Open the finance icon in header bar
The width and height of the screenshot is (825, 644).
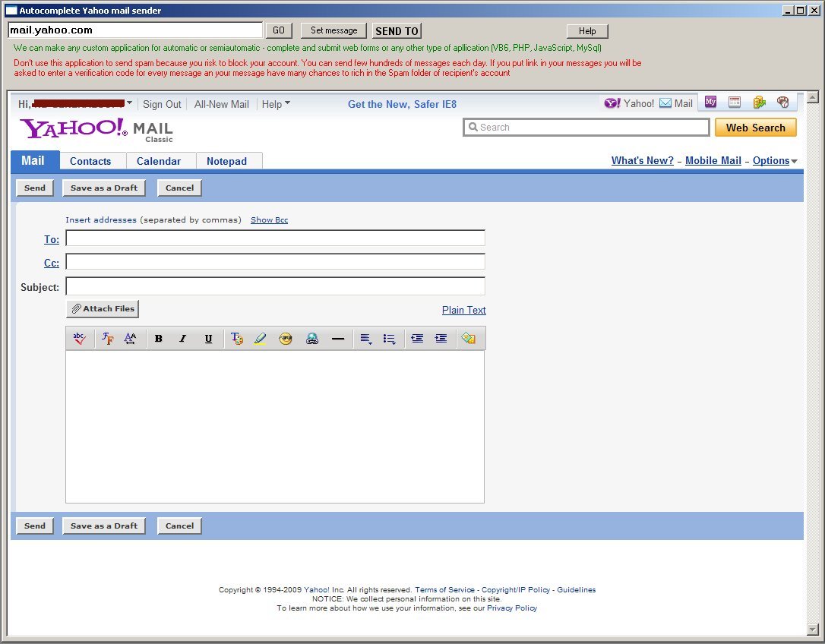coord(759,102)
